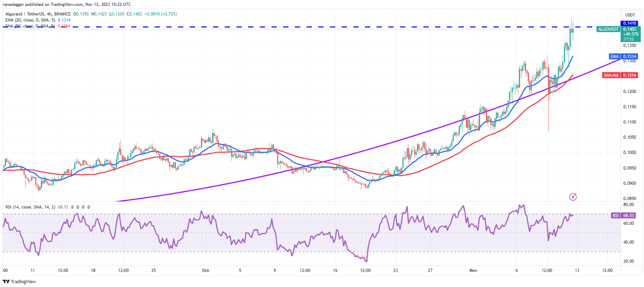
Task: Click the teal 0.1403 current price label
Action: pyautogui.click(x=629, y=29)
